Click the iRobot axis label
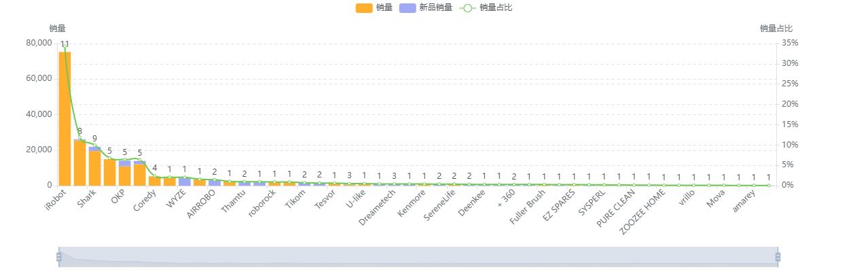This screenshot has width=868, height=272. [x=56, y=201]
